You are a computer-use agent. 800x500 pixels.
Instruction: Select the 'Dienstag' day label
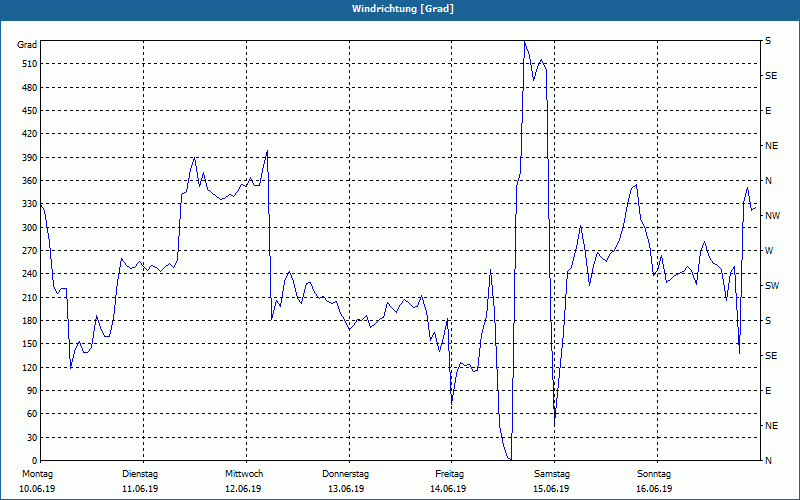tap(140, 474)
